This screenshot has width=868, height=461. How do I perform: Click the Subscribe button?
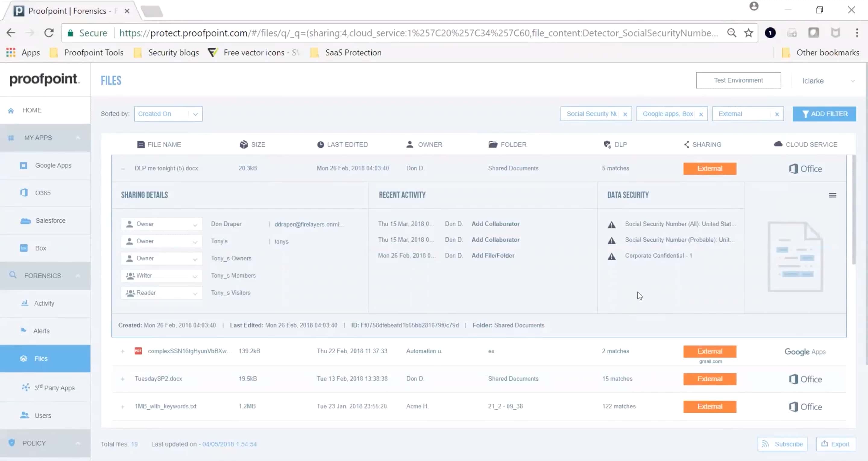tap(782, 444)
